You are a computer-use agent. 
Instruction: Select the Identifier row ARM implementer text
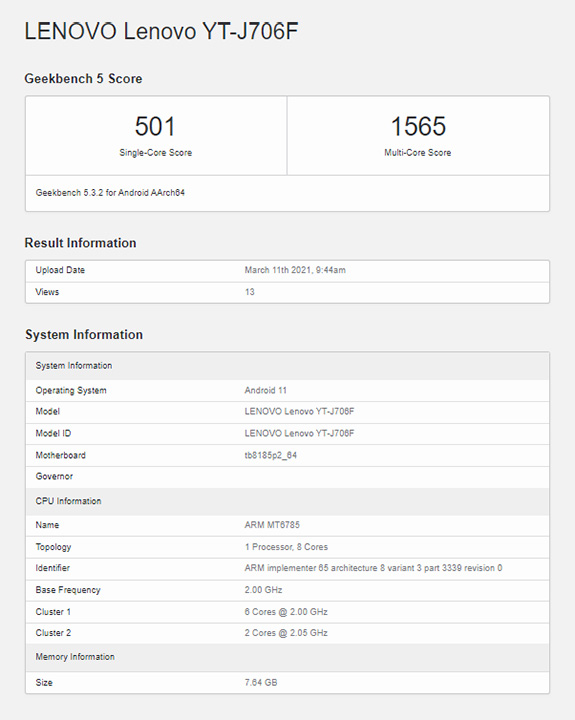click(x=373, y=568)
